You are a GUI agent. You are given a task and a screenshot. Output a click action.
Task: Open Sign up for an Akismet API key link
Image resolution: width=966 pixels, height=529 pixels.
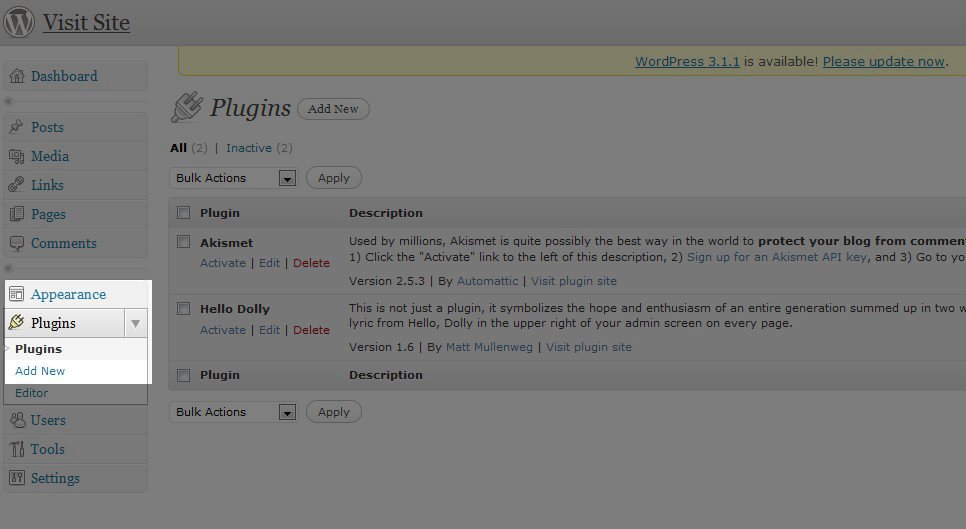click(777, 257)
